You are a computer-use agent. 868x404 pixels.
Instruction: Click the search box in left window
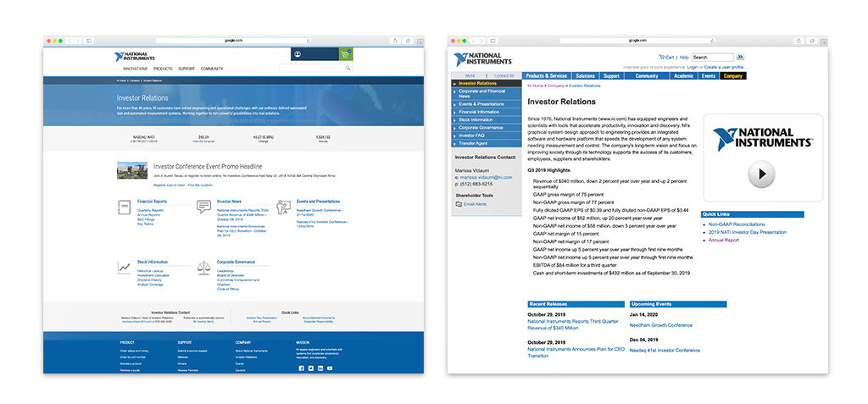316,68
